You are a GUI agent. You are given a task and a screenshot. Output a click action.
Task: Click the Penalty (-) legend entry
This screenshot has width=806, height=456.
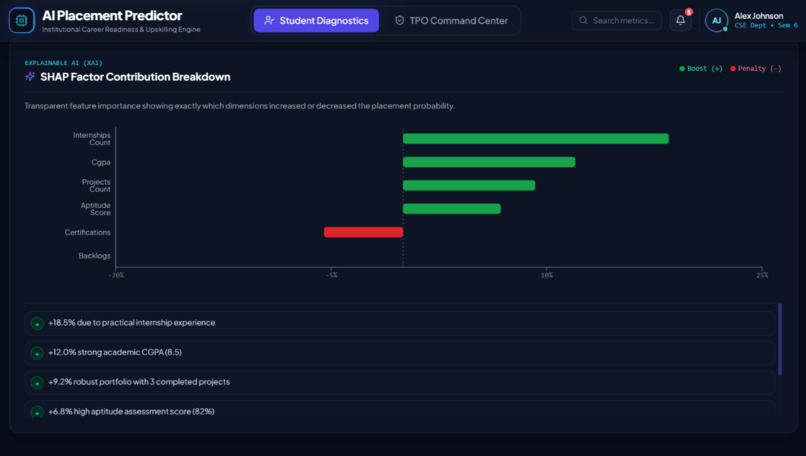tap(756, 68)
